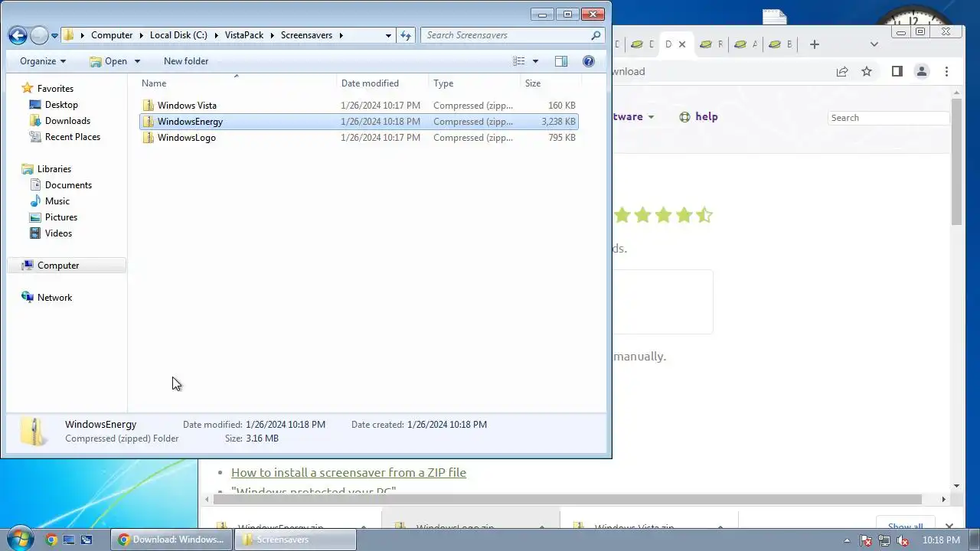Click VistaPack in the breadcrumb path

tap(243, 35)
